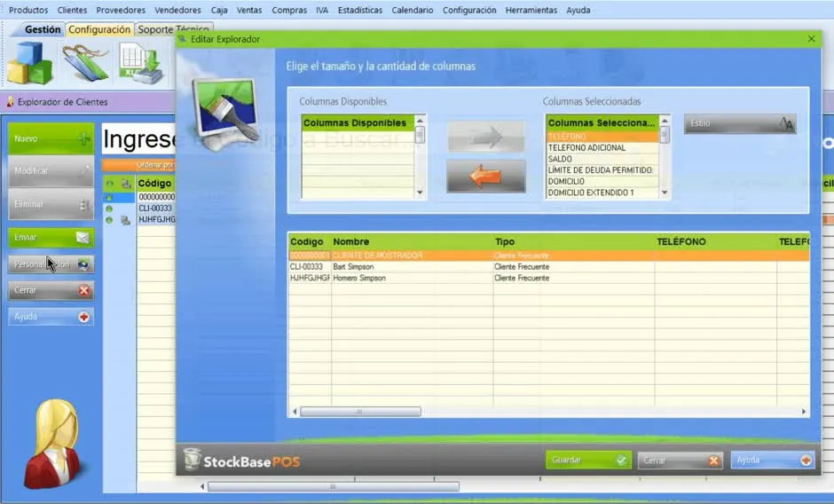Image resolution: width=834 pixels, height=504 pixels.
Task: Click the XLS export spreadsheet icon
Action: (x=140, y=63)
